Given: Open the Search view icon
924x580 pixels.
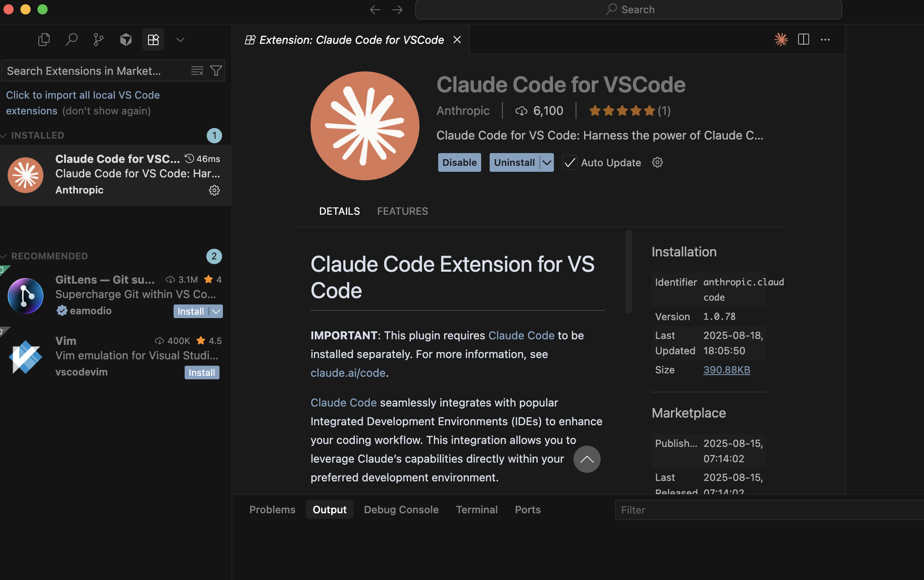Looking at the screenshot, I should tap(71, 40).
